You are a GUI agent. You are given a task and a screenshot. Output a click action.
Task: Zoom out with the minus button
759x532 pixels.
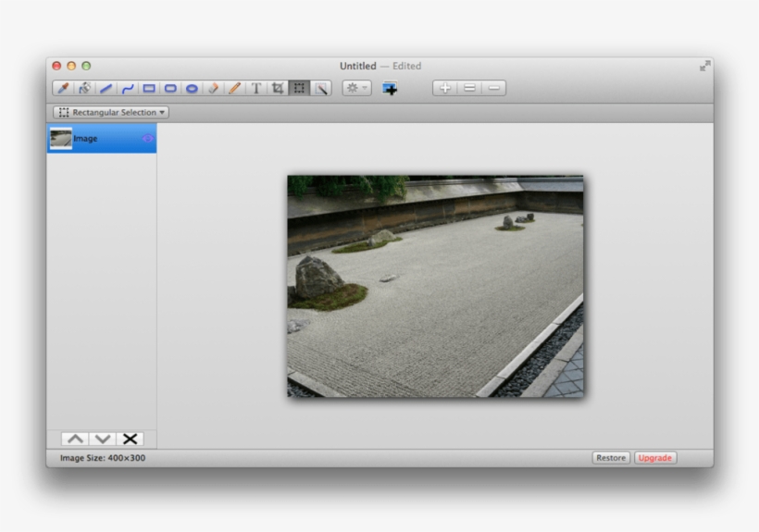coord(494,89)
